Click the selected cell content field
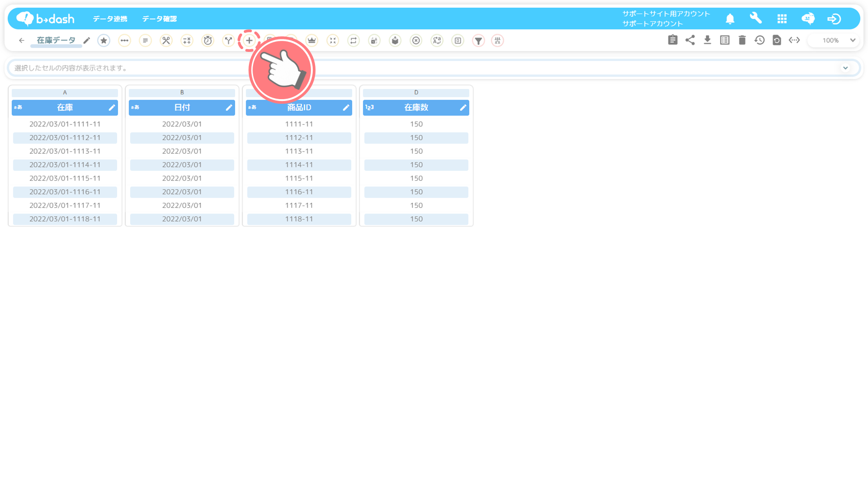868x488 pixels. point(434,68)
